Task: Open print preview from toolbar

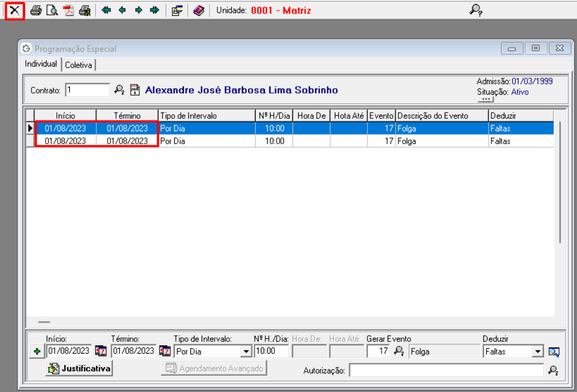Action: click(x=52, y=11)
